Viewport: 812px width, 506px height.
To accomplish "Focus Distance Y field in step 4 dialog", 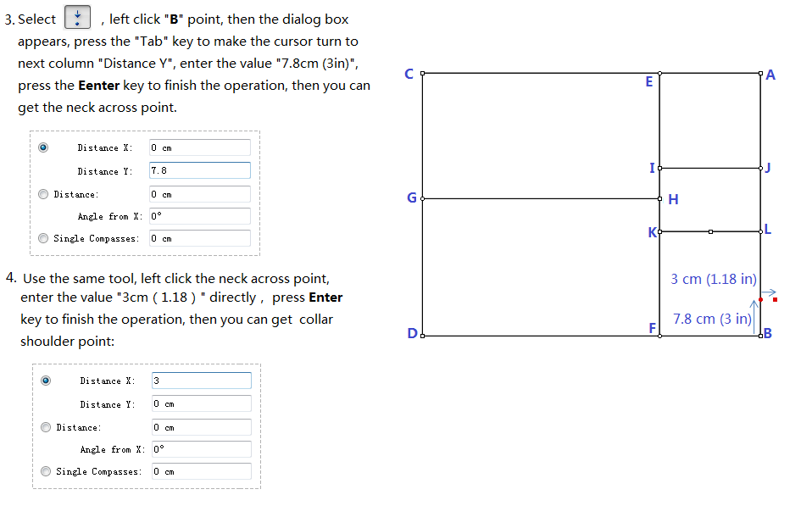I will [x=201, y=403].
